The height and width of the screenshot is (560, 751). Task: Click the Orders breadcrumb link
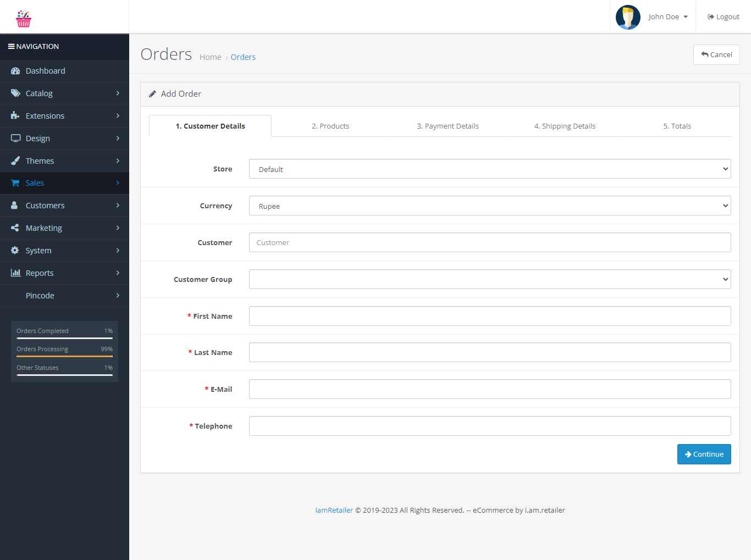(x=243, y=57)
